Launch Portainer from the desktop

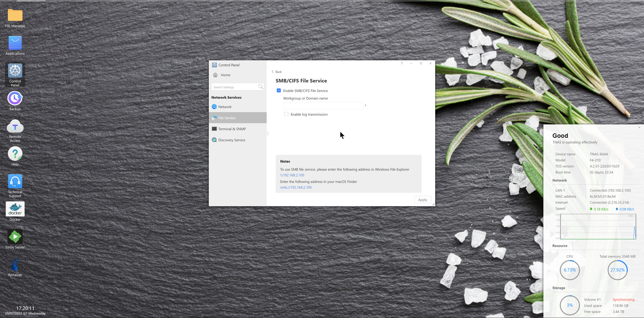point(15,264)
